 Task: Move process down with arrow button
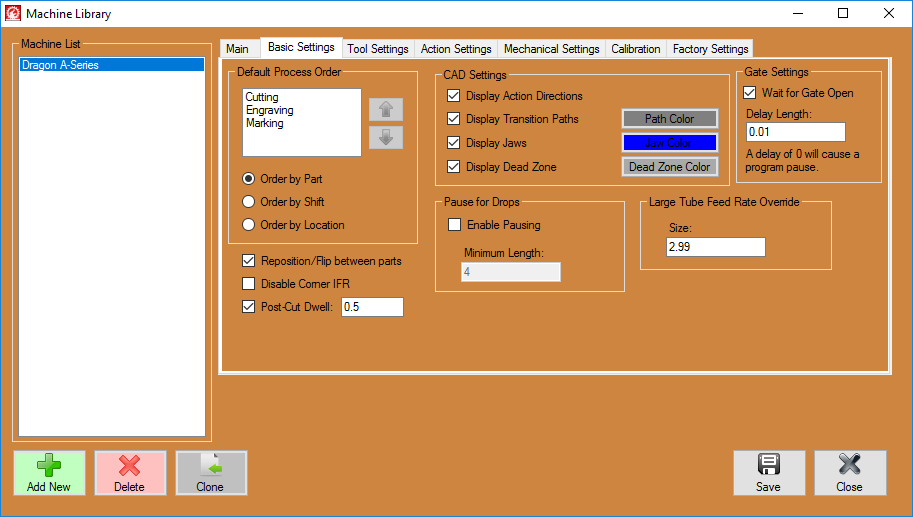pos(385,138)
